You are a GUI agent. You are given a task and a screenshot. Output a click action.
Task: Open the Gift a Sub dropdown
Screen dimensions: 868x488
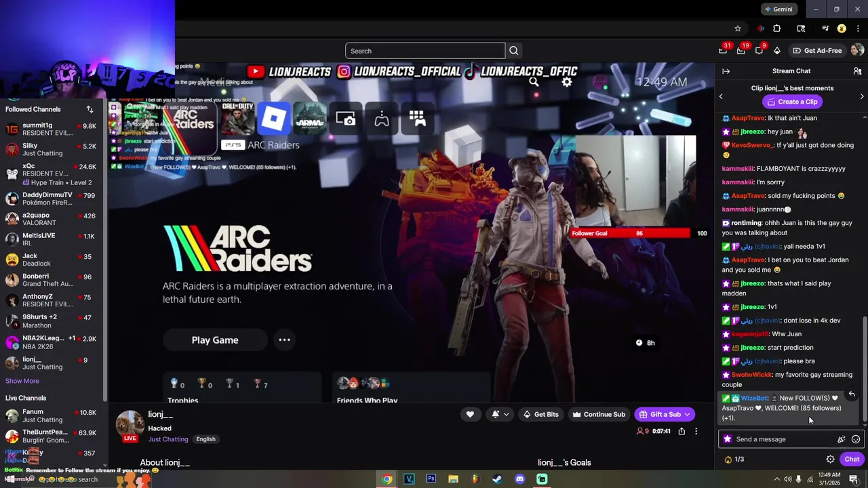665,414
